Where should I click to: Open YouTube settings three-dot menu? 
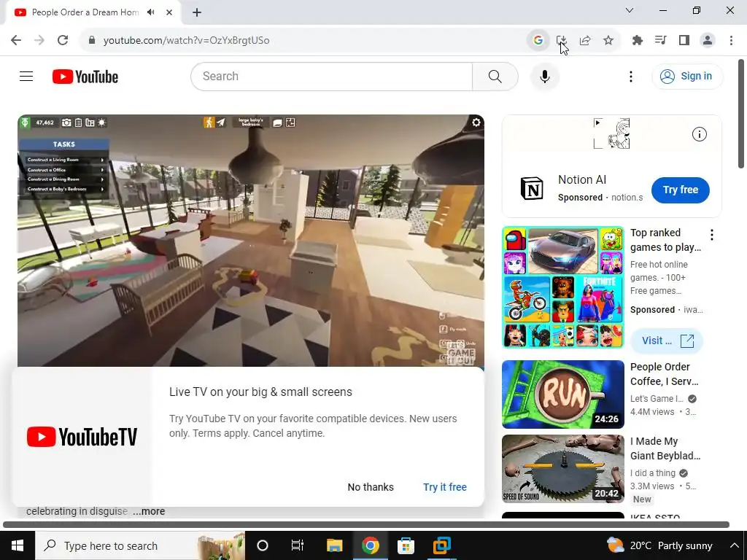pyautogui.click(x=631, y=76)
